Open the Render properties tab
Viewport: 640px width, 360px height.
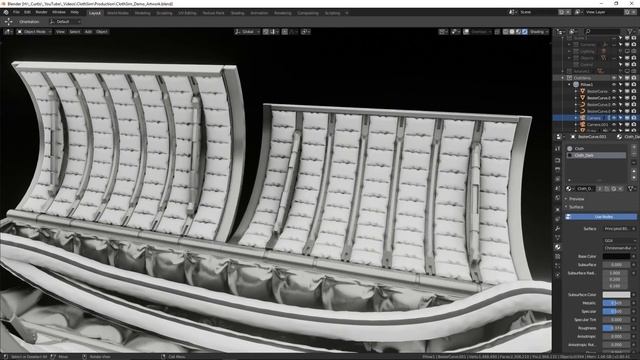558,160
